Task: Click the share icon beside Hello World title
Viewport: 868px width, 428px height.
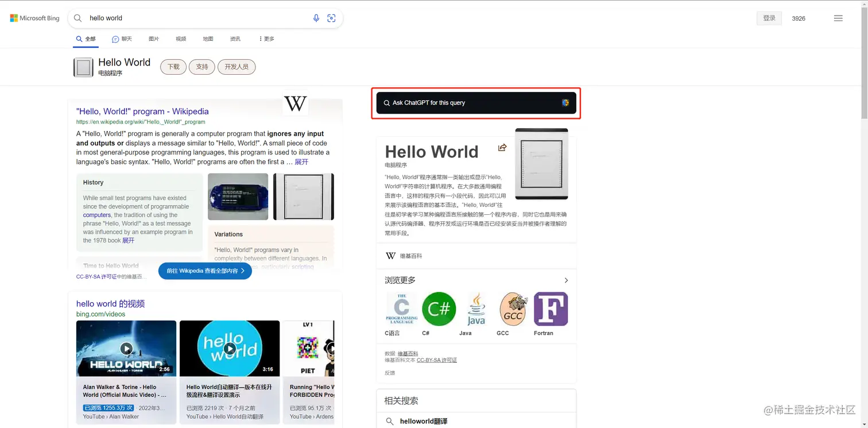Action: tap(502, 148)
